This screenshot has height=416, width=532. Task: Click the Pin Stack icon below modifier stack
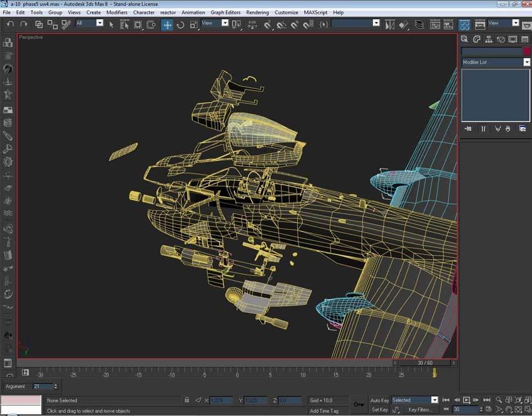pos(468,128)
